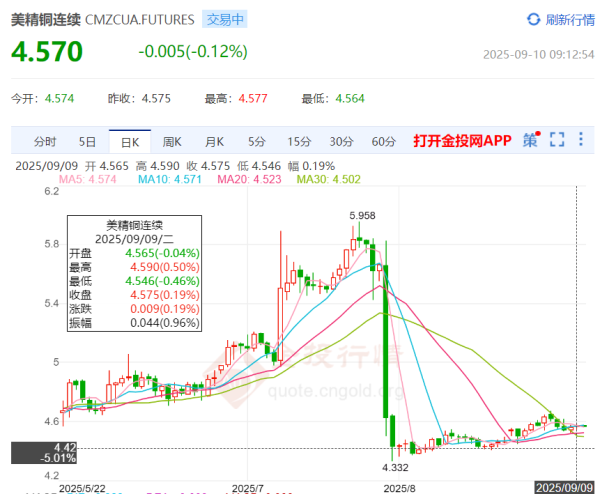Select the 5日 chart tab

point(88,141)
